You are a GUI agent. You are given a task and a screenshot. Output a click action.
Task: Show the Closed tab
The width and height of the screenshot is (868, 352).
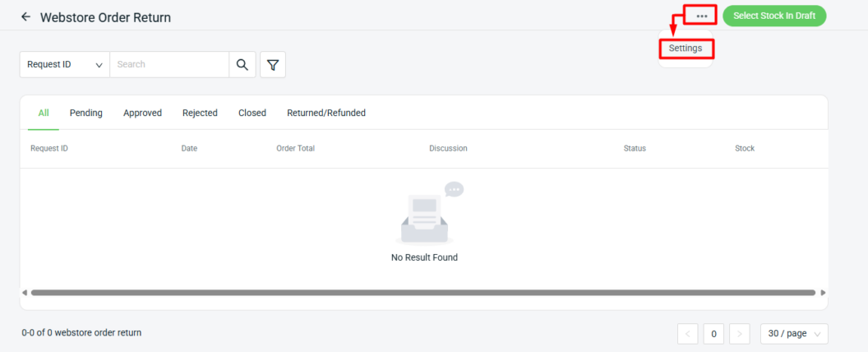[x=252, y=113]
